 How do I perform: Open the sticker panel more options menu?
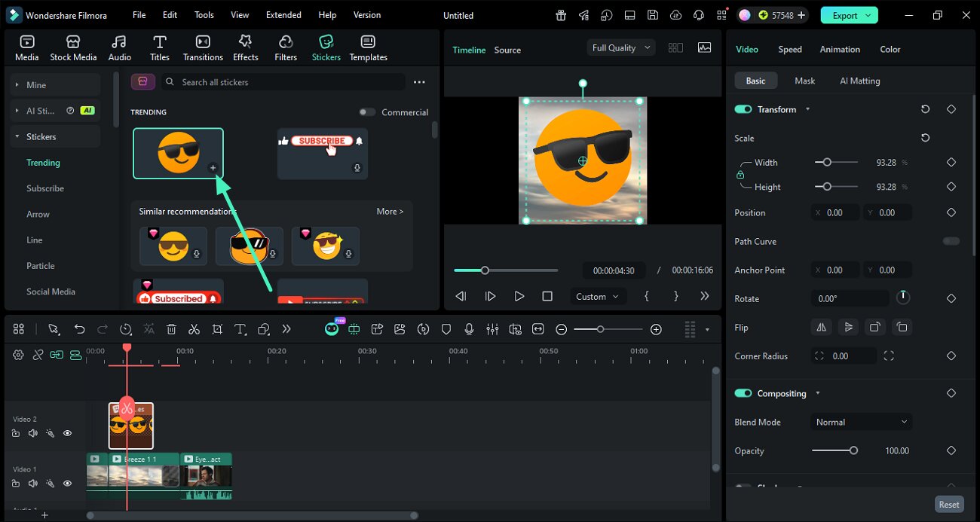pos(419,82)
